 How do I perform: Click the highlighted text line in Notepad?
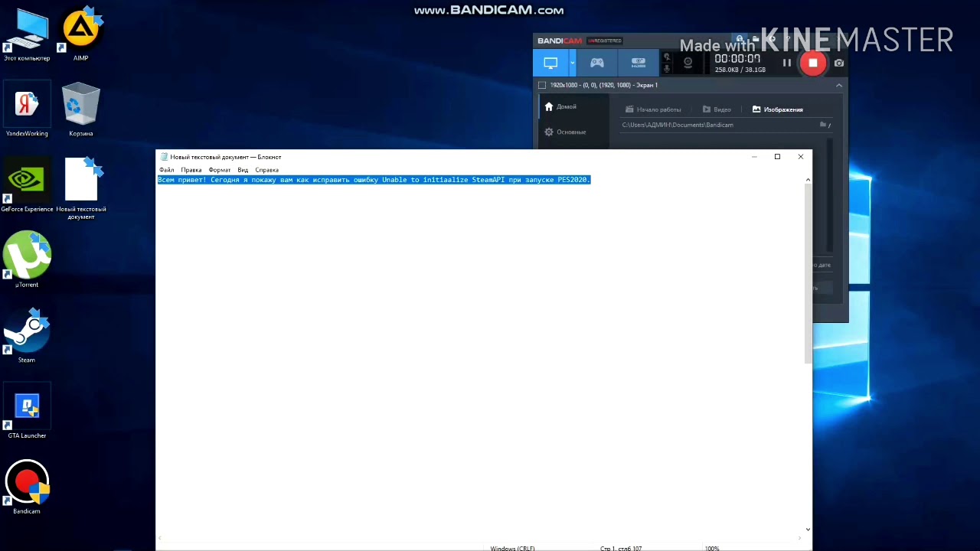point(374,180)
